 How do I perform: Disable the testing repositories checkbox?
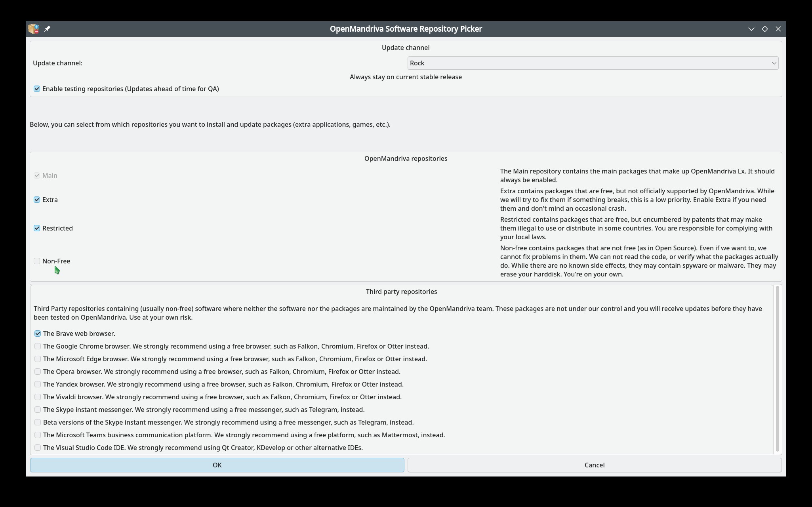[x=37, y=89]
